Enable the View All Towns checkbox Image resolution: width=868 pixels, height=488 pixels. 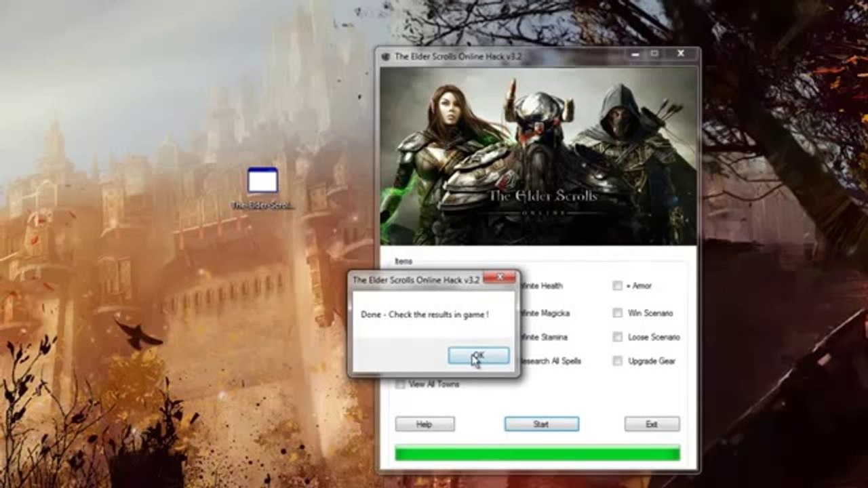400,384
